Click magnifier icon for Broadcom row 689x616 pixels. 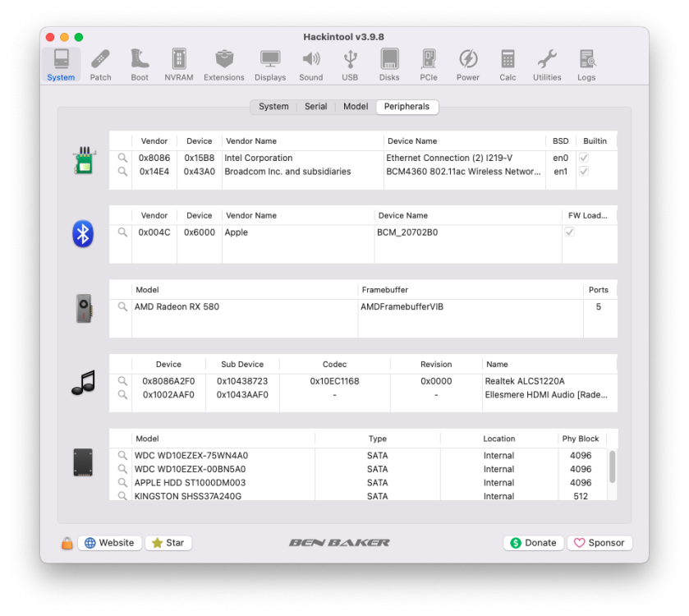tap(122, 172)
